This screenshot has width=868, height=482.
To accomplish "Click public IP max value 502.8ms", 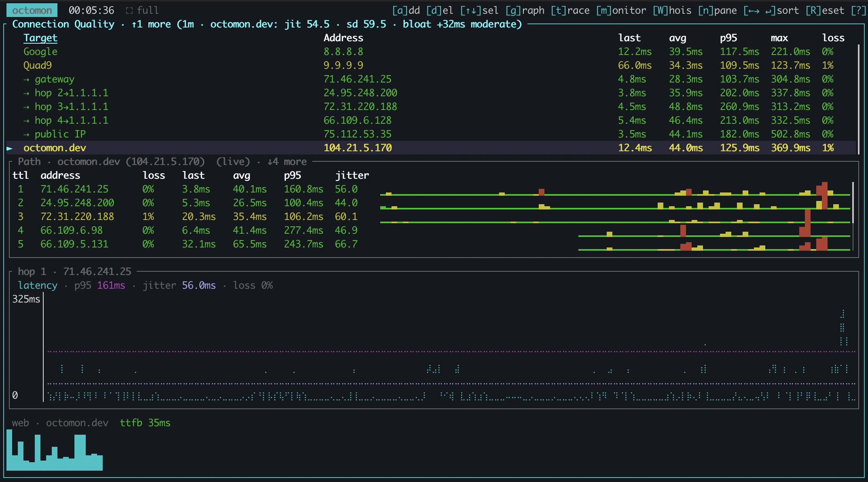I will [791, 134].
